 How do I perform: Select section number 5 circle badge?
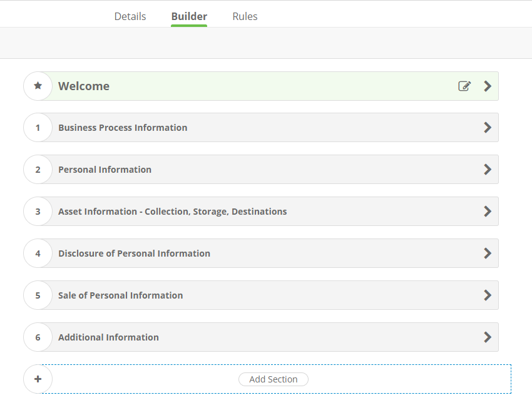point(38,295)
